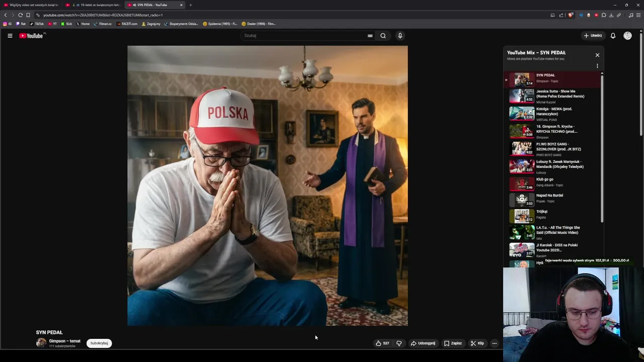Go to YouTube home via logo

click(31, 36)
